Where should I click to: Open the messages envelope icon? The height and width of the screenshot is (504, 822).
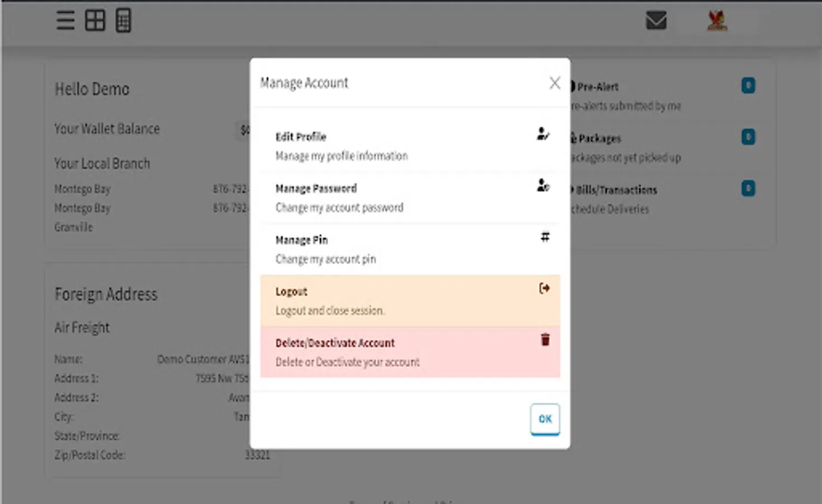[x=656, y=21]
